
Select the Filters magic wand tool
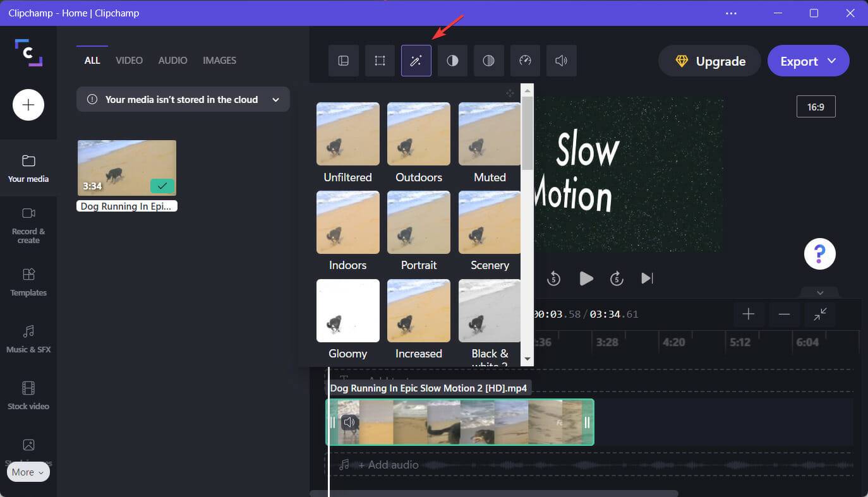(x=416, y=61)
